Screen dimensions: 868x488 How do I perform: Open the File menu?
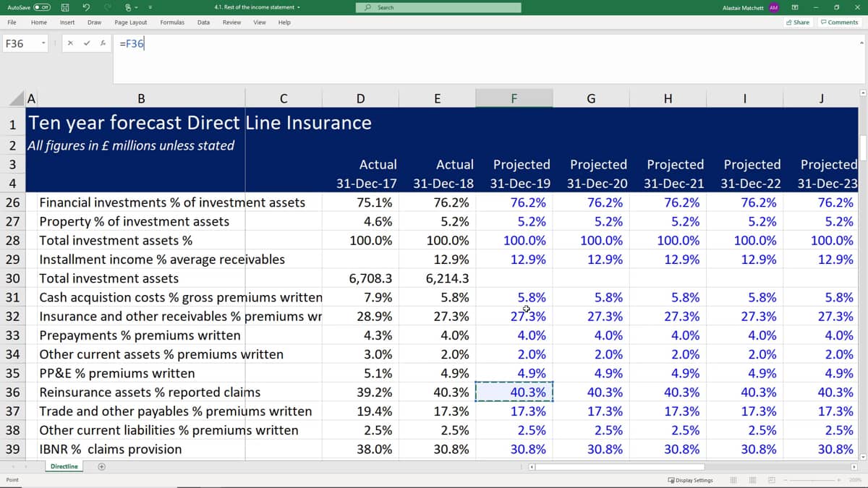(x=12, y=22)
